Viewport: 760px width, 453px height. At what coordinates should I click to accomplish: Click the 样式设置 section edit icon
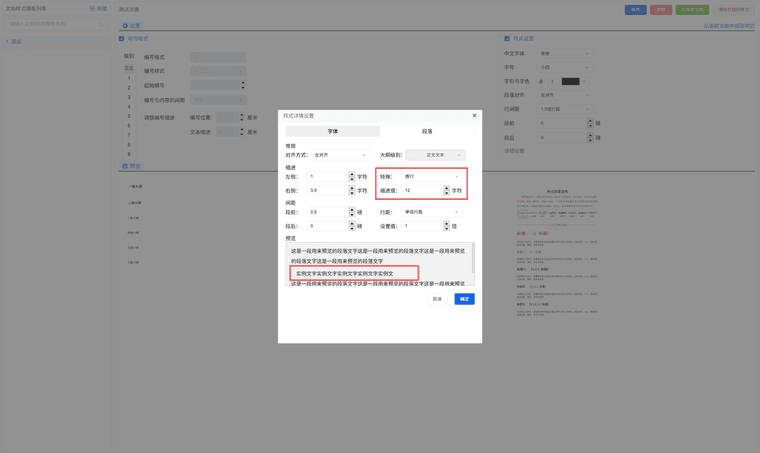click(507, 38)
